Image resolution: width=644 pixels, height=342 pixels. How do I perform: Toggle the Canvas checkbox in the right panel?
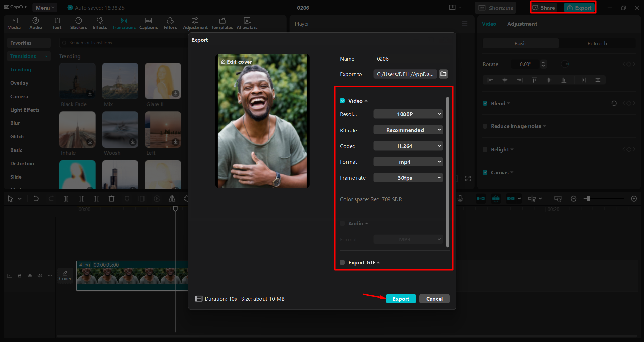[485, 172]
